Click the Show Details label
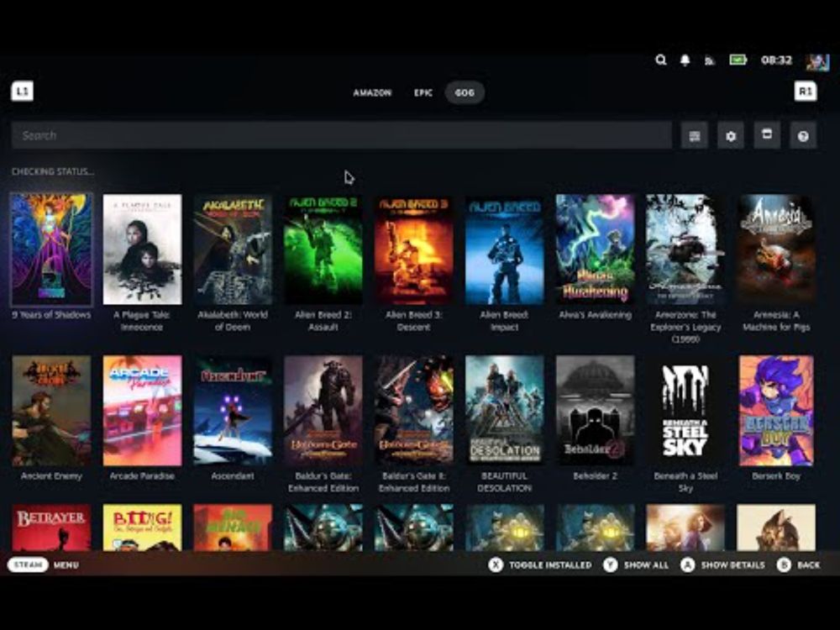The width and height of the screenshot is (840, 630). click(x=732, y=565)
